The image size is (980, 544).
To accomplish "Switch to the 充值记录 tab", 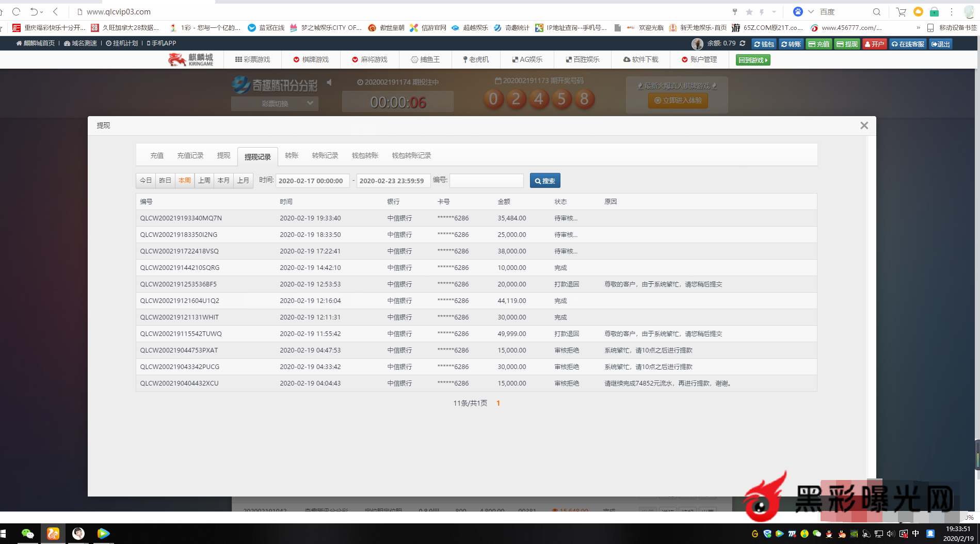I will [190, 156].
